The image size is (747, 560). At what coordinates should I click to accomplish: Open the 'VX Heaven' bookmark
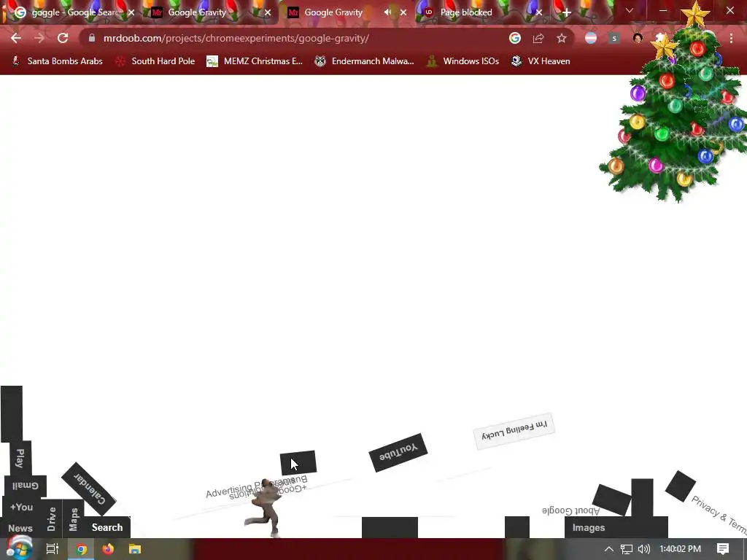click(x=541, y=61)
